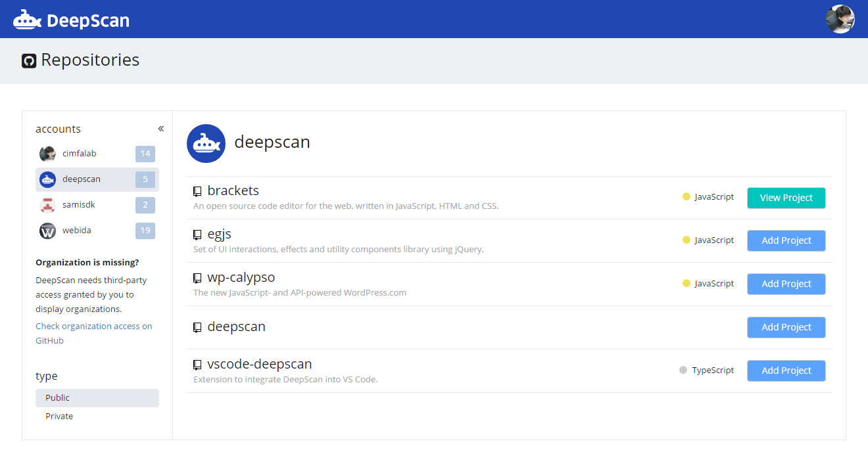This screenshot has width=868, height=473.
Task: Open the brackets repository name
Action: 233,191
